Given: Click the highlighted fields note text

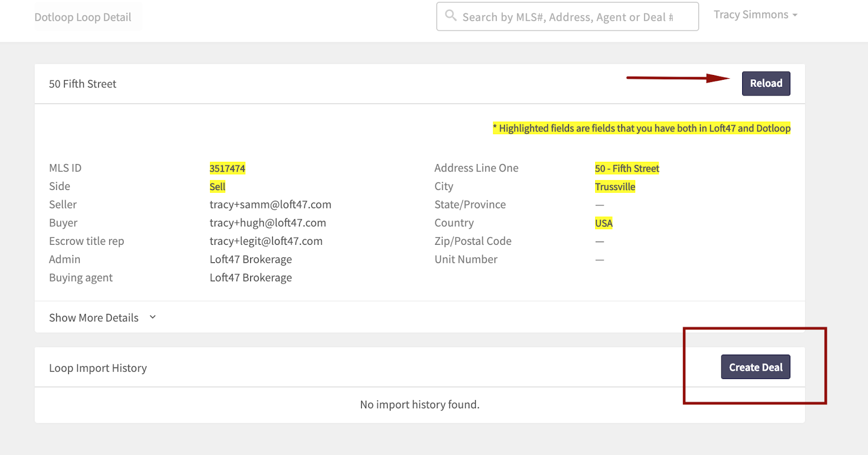Looking at the screenshot, I should tap(642, 128).
